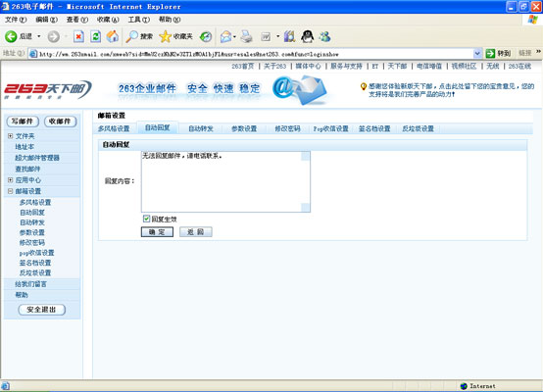Click inside the 回复内容 text area

(x=221, y=182)
